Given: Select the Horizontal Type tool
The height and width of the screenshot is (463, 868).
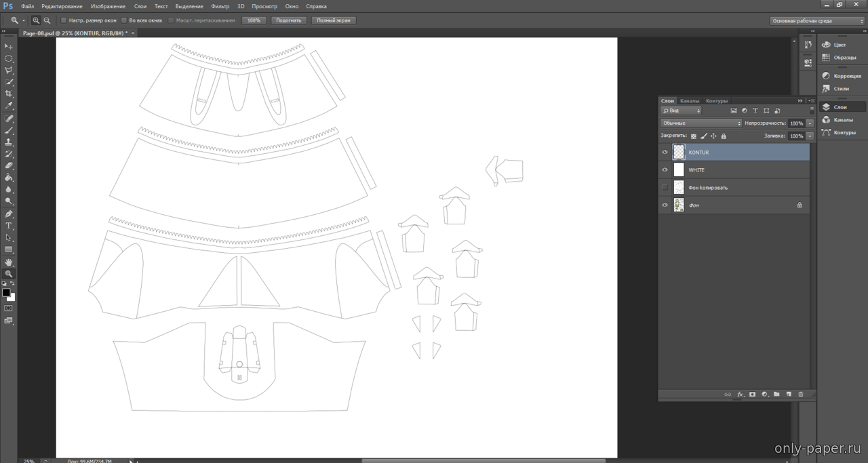Looking at the screenshot, I should point(9,226).
